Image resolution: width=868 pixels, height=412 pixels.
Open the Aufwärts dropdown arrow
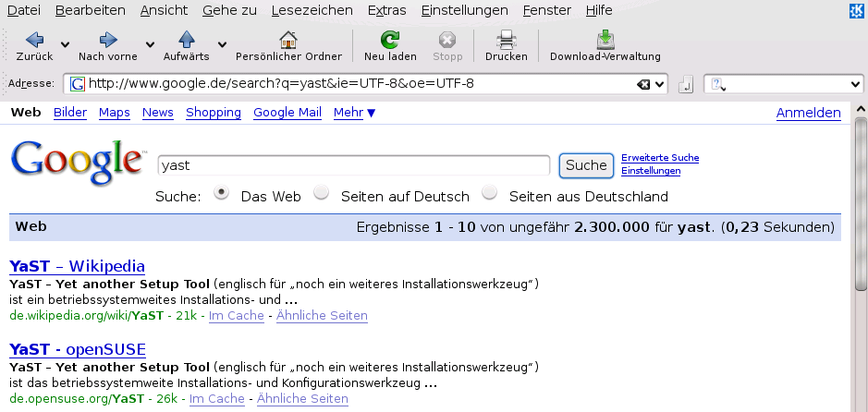click(x=222, y=44)
